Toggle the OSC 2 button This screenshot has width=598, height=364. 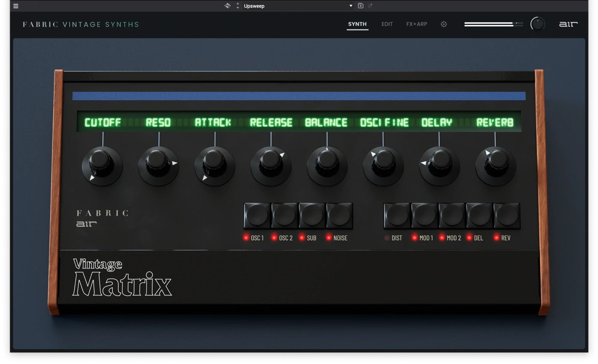pyautogui.click(x=285, y=216)
